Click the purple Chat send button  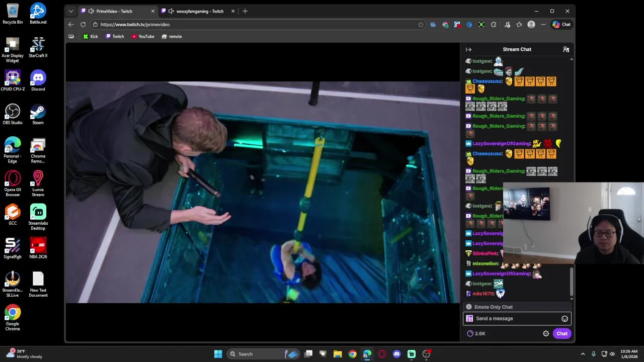tap(562, 333)
